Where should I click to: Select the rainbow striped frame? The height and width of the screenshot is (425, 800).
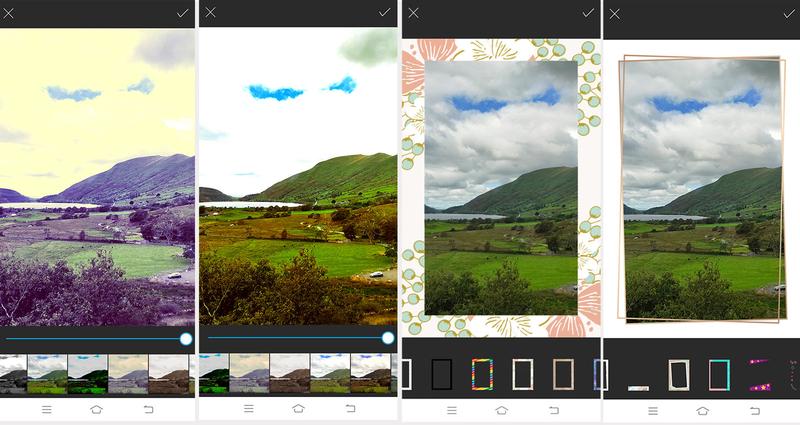pos(482,374)
